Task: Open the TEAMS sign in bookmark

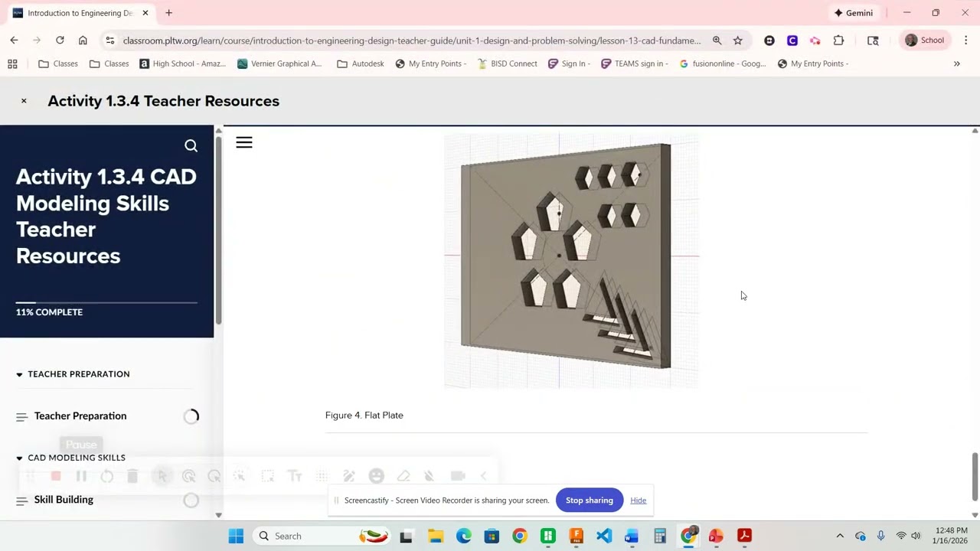Action: pyautogui.click(x=635, y=64)
